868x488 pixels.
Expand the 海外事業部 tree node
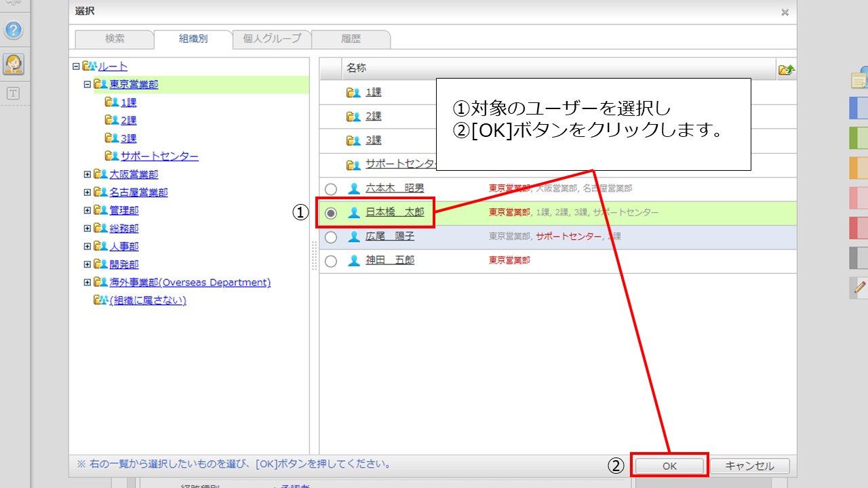point(87,283)
